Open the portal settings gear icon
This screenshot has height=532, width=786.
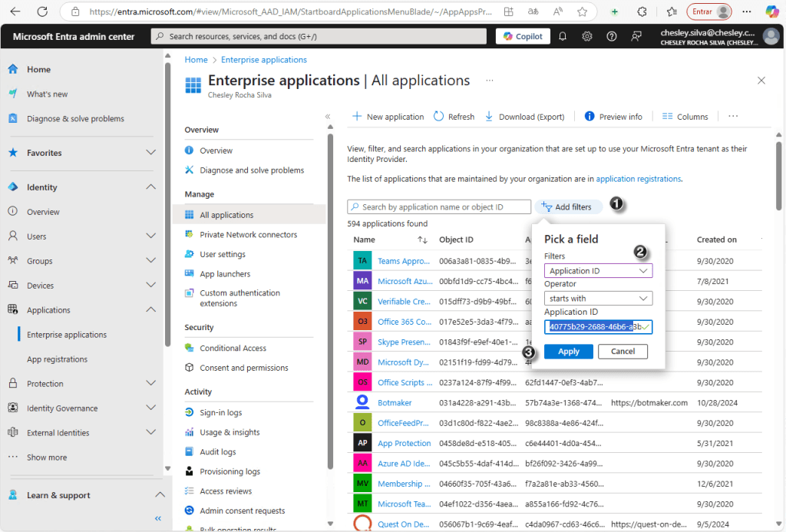587,36
